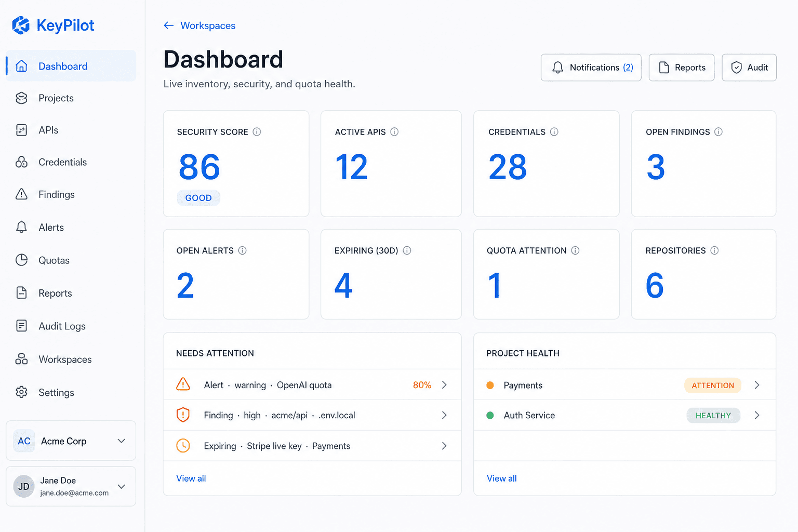Expand the Acme Corp workspace selector
This screenshot has height=532, width=798.
point(71,441)
